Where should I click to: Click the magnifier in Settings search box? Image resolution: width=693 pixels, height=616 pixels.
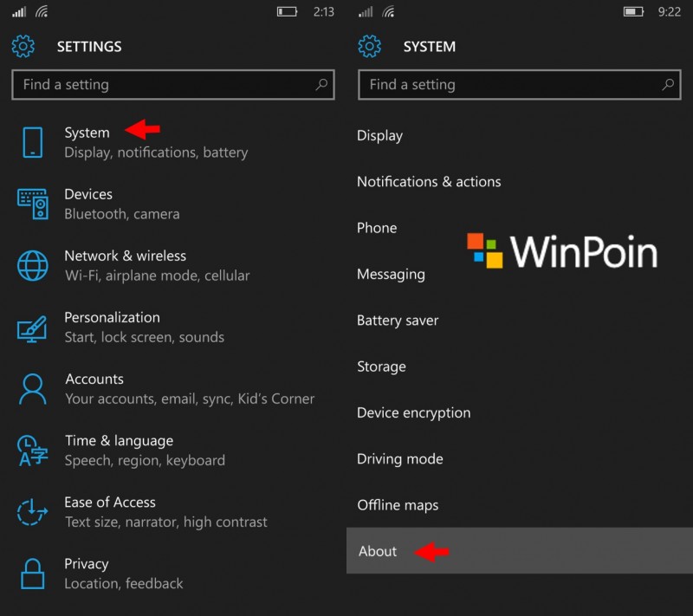pyautogui.click(x=321, y=84)
